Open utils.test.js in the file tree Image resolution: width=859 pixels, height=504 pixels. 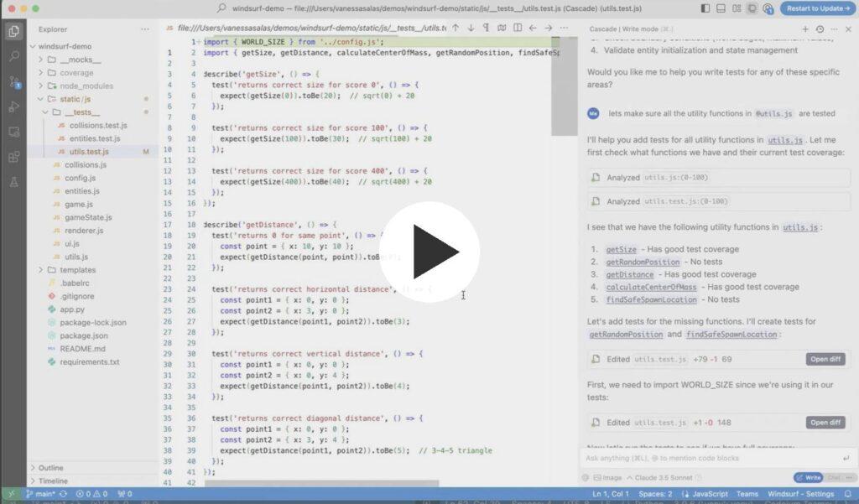[x=89, y=152]
